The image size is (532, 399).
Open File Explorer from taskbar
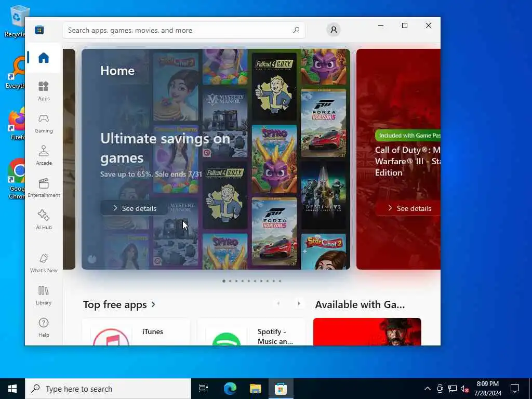[x=255, y=389]
